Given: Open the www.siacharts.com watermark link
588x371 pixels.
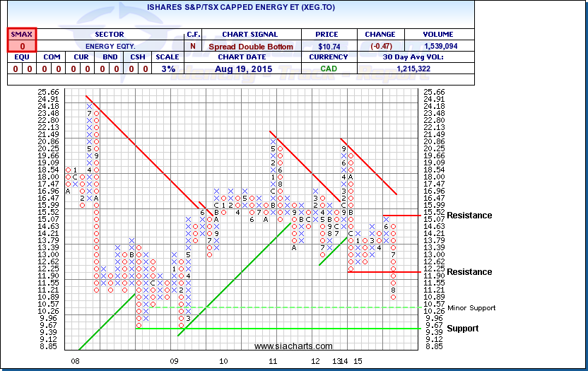Looking at the screenshot, I should click(x=293, y=346).
